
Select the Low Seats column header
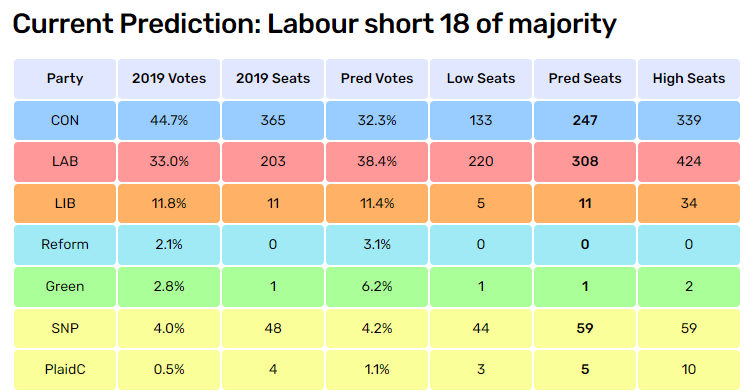(x=481, y=79)
